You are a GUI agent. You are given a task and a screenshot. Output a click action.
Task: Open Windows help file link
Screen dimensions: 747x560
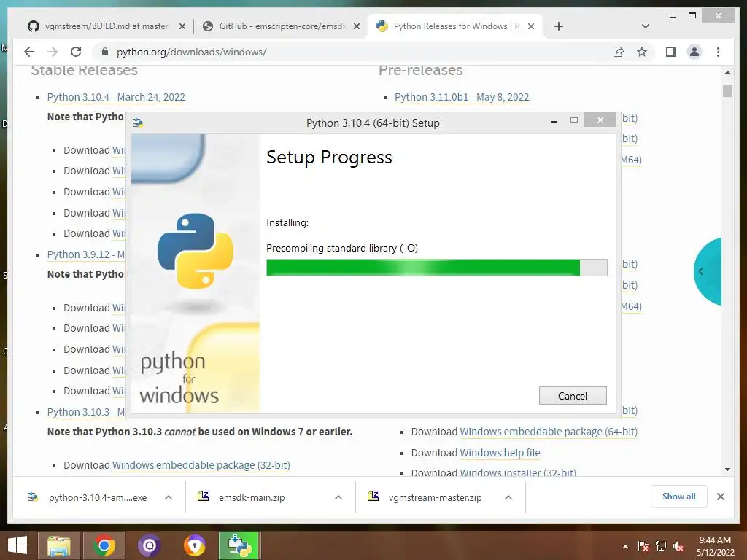tap(500, 453)
